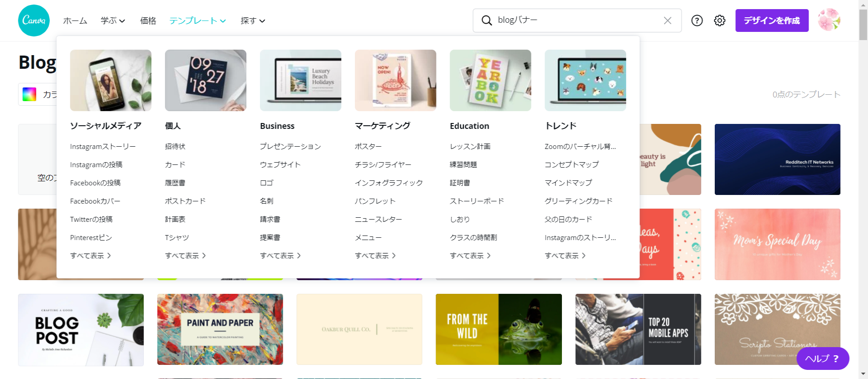
Task: Click the search magnifier icon
Action: [x=487, y=20]
